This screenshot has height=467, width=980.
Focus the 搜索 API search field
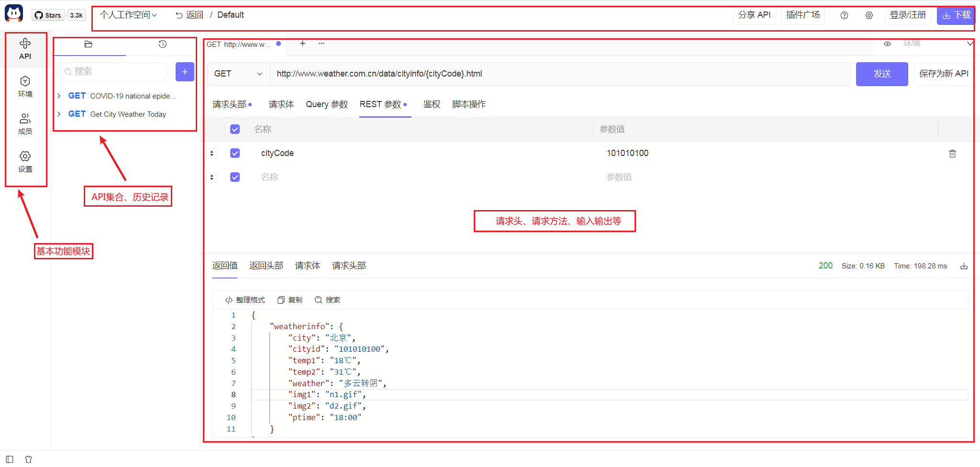point(113,72)
